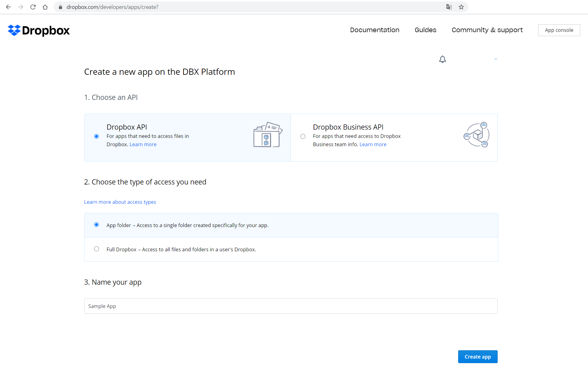Click Learn more under Dropbox API
The width and height of the screenshot is (588, 376).
(x=143, y=144)
